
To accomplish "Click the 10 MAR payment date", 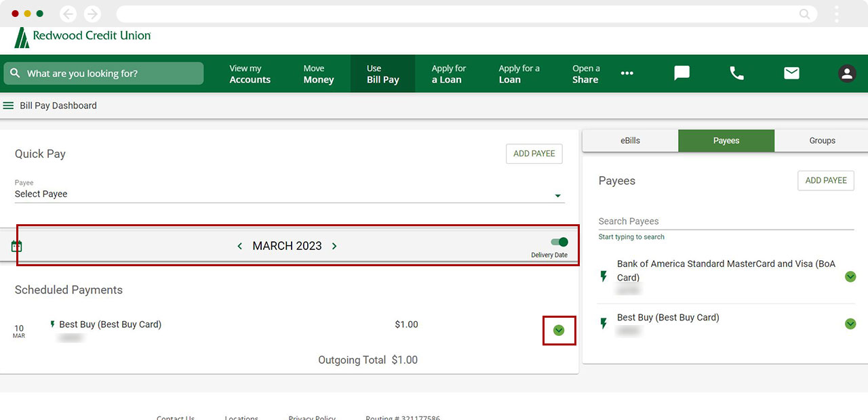I will [19, 331].
